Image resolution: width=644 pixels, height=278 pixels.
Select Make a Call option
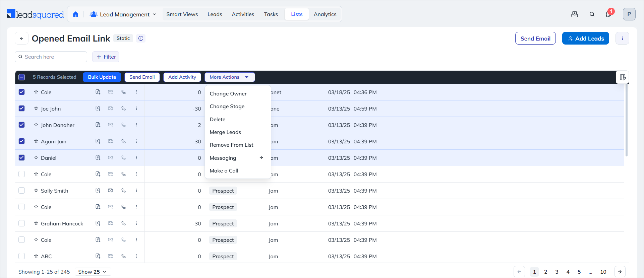pos(237,171)
